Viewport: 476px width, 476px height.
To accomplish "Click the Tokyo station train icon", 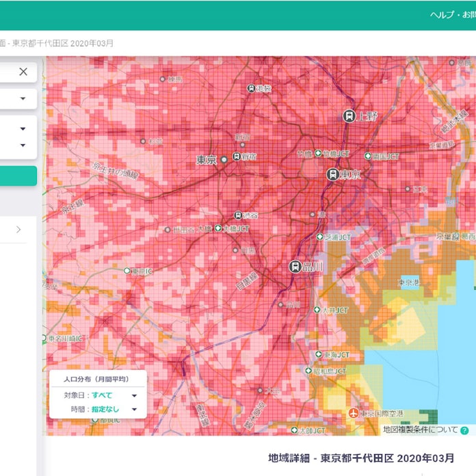I will pyautogui.click(x=333, y=174).
